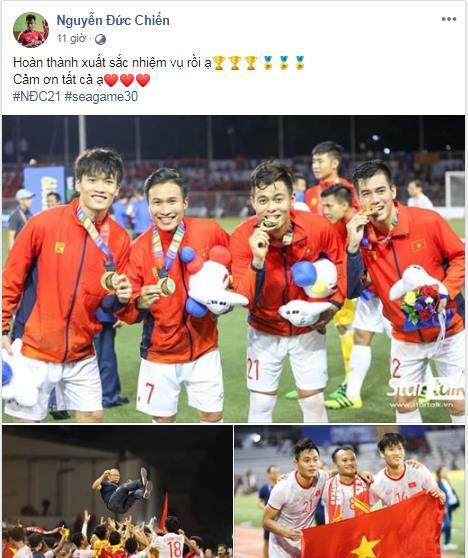
Task: Click the middle trophy emoji
Action: pos(235,63)
